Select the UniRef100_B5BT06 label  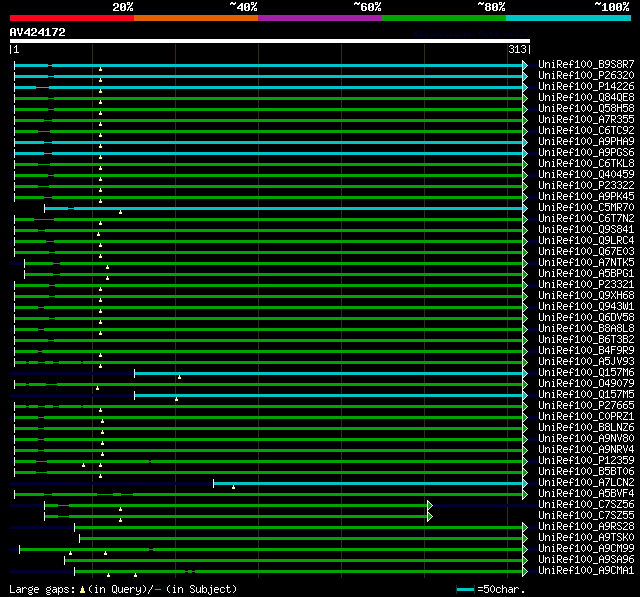586,472
